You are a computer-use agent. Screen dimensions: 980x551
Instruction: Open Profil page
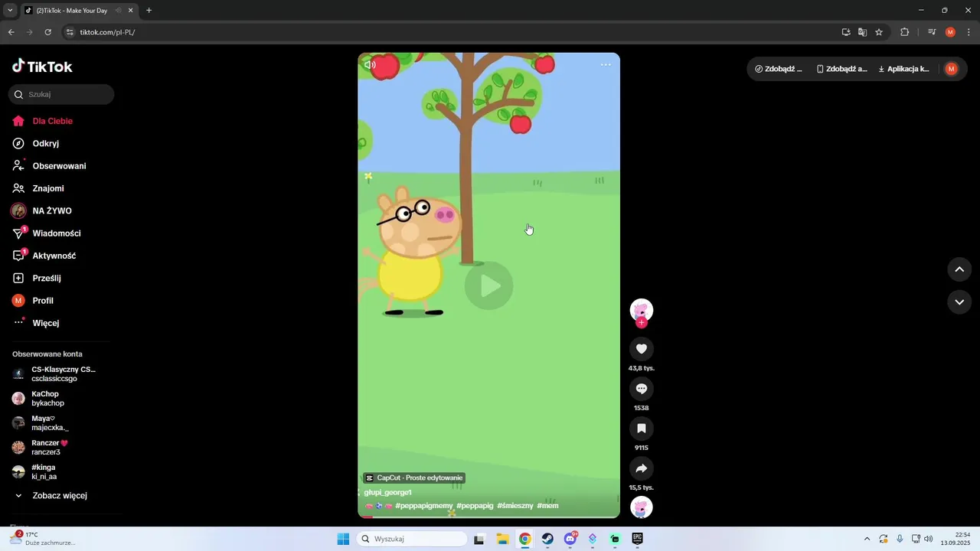43,301
